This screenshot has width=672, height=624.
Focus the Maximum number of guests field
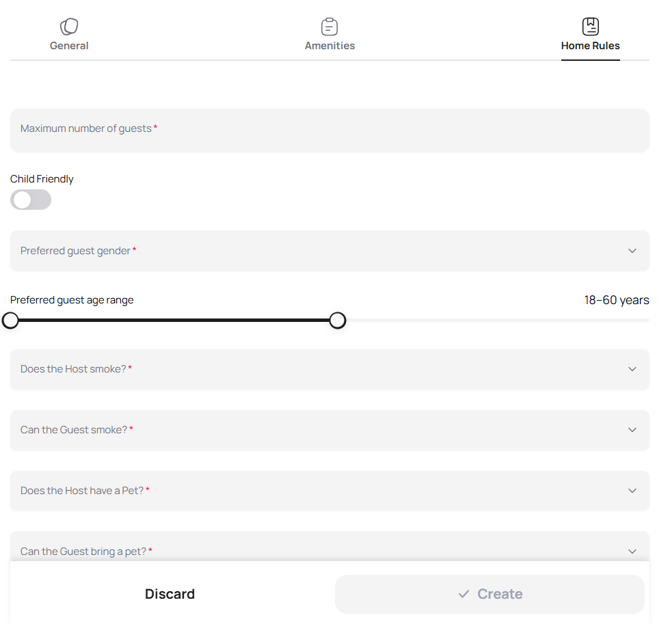point(328,130)
